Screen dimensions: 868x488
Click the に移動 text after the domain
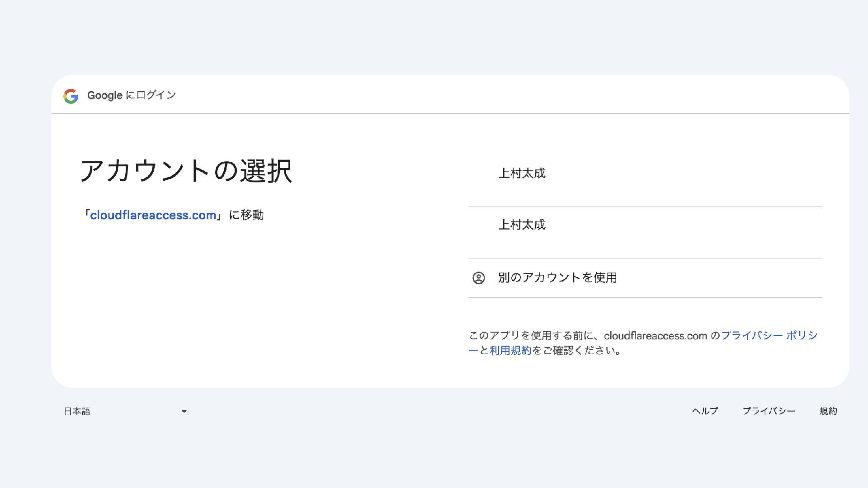(x=246, y=215)
